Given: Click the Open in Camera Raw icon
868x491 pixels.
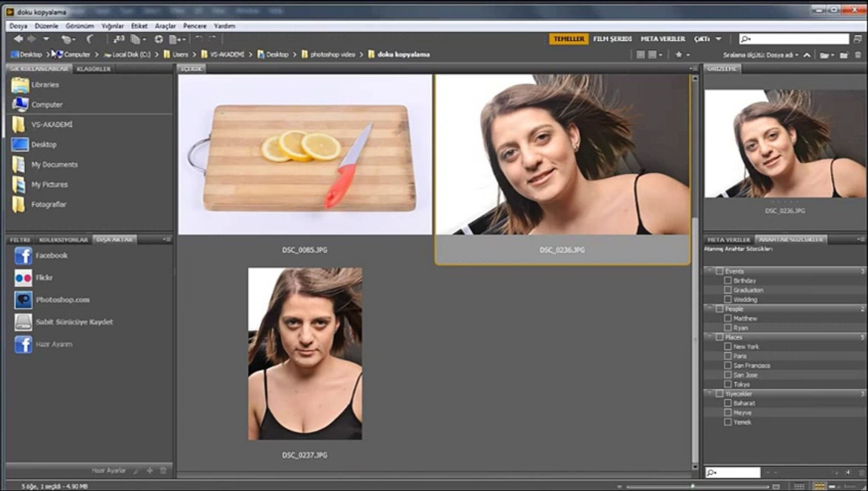Looking at the screenshot, I should tap(159, 39).
